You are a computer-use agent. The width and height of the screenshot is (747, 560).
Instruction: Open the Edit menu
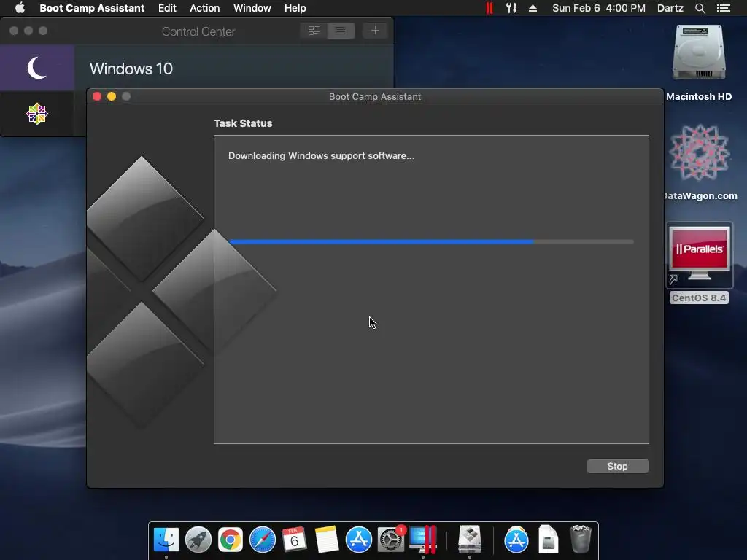pyautogui.click(x=167, y=8)
